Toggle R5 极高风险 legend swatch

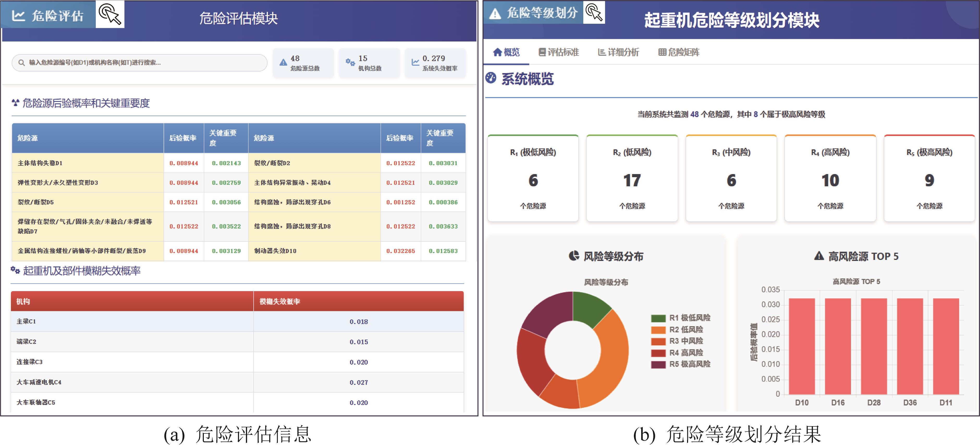[x=658, y=365]
